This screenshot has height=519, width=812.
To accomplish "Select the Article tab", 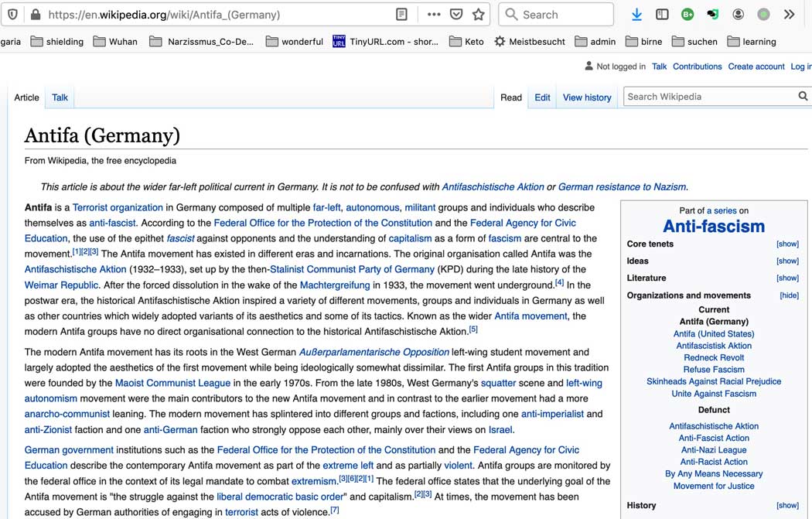I will pos(26,97).
